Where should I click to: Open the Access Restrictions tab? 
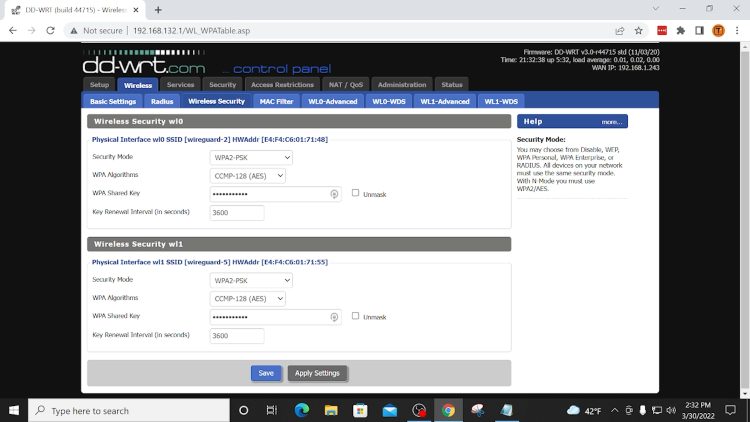tap(282, 85)
